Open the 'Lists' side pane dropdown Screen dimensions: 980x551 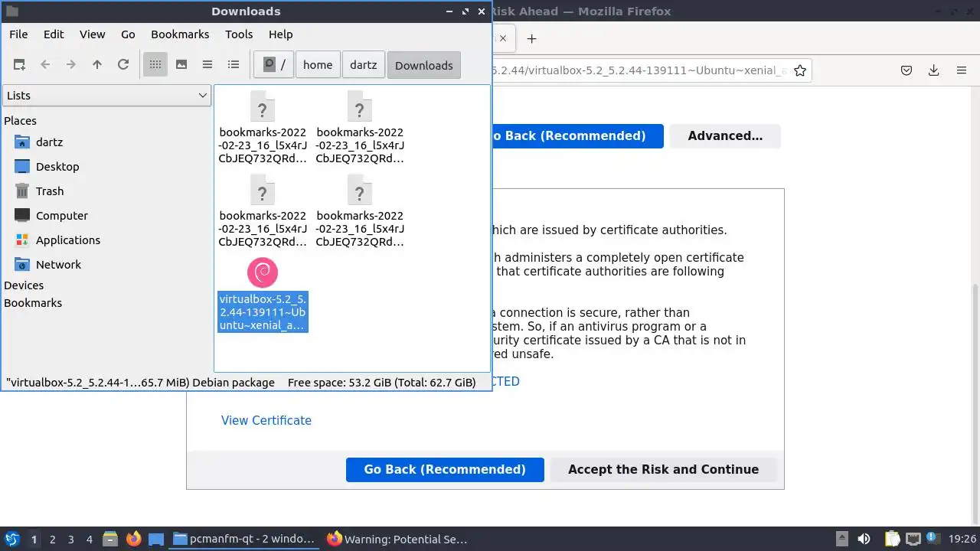click(x=106, y=96)
